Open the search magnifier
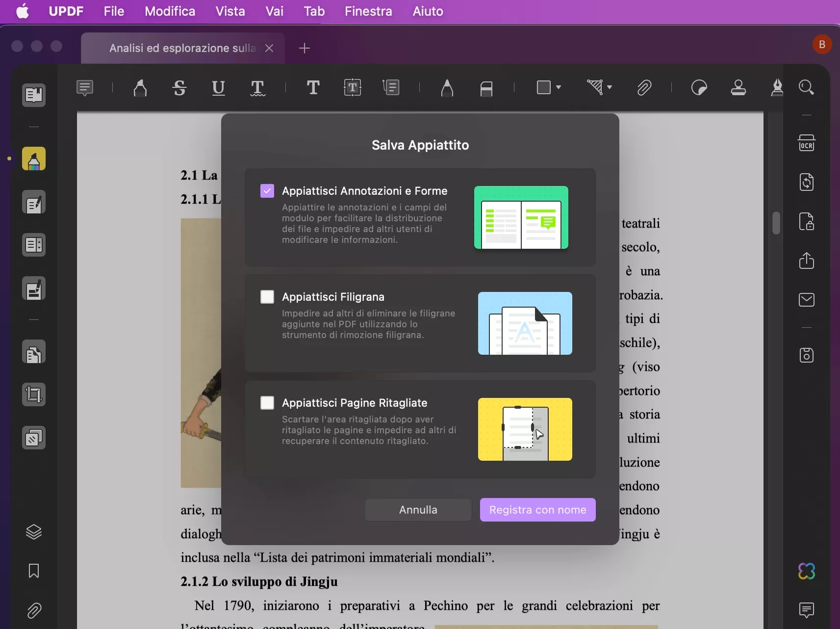840x629 pixels. (806, 88)
